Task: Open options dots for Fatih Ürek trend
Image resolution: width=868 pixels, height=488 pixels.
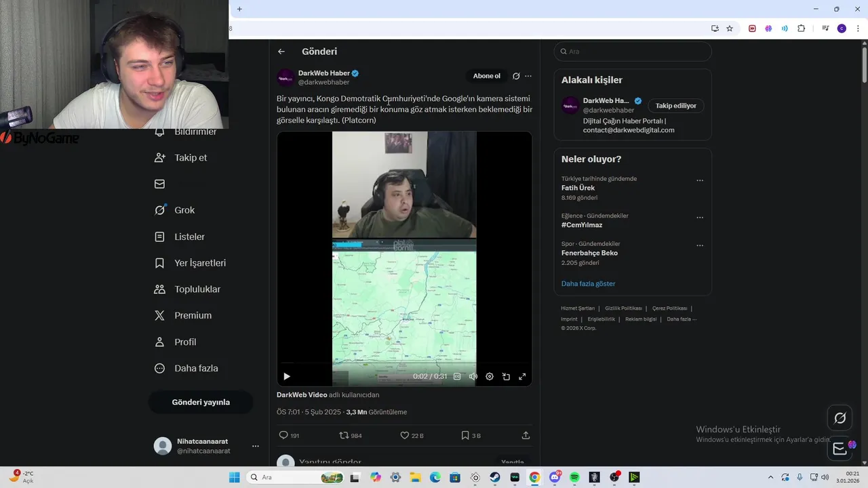Action: (700, 180)
